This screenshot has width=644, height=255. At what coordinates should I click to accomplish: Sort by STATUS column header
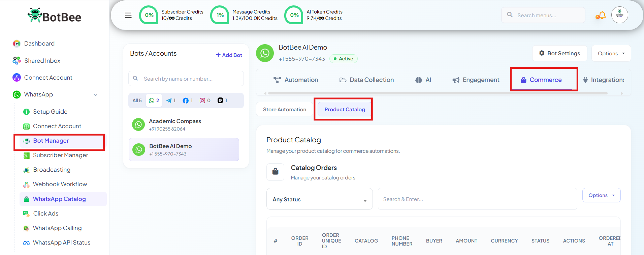(540, 241)
